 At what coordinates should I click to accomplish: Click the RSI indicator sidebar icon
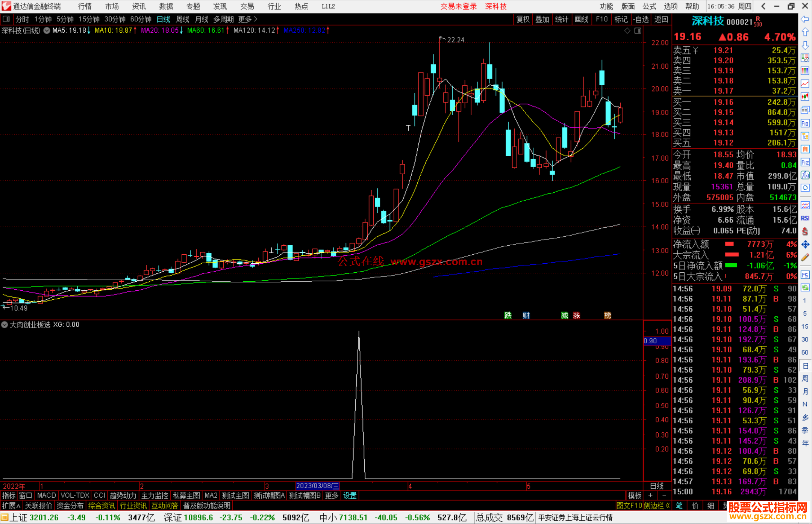(x=805, y=218)
